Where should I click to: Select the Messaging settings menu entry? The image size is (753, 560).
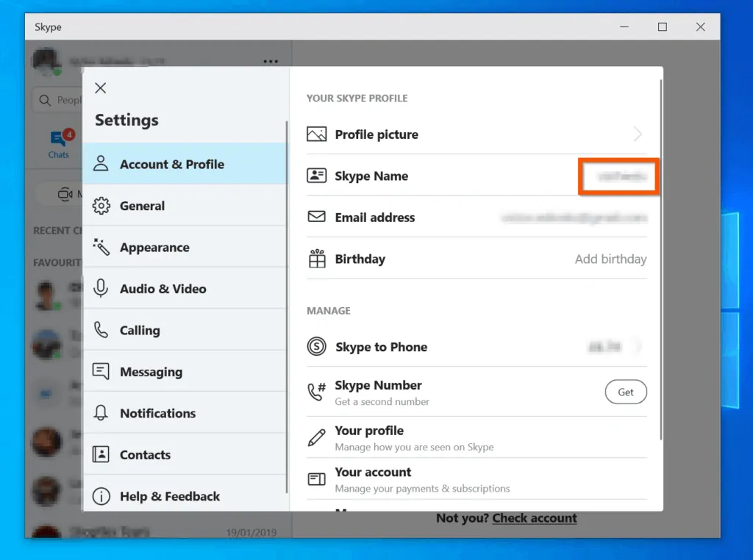tap(150, 371)
